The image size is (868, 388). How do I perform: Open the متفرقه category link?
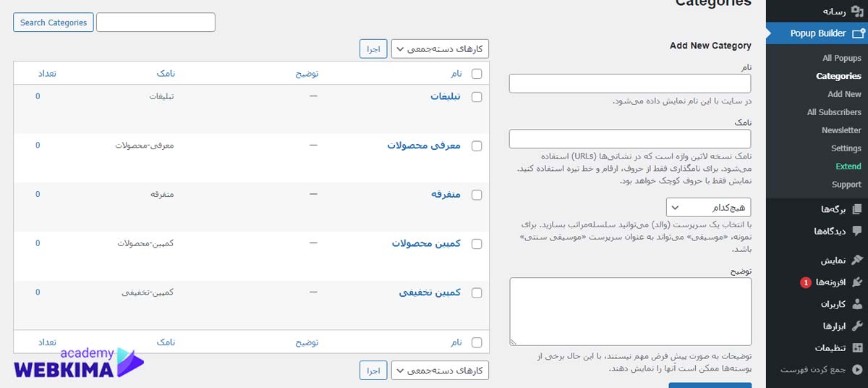446,195
